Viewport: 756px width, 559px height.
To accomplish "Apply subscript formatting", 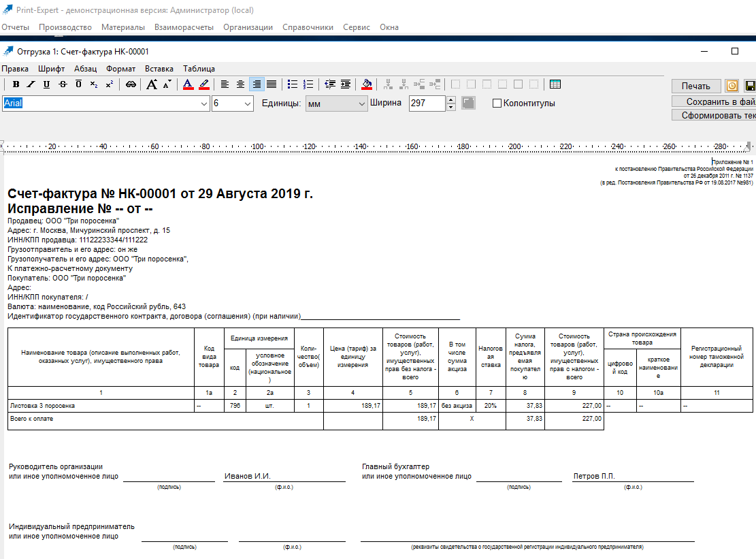I will 94,84.
